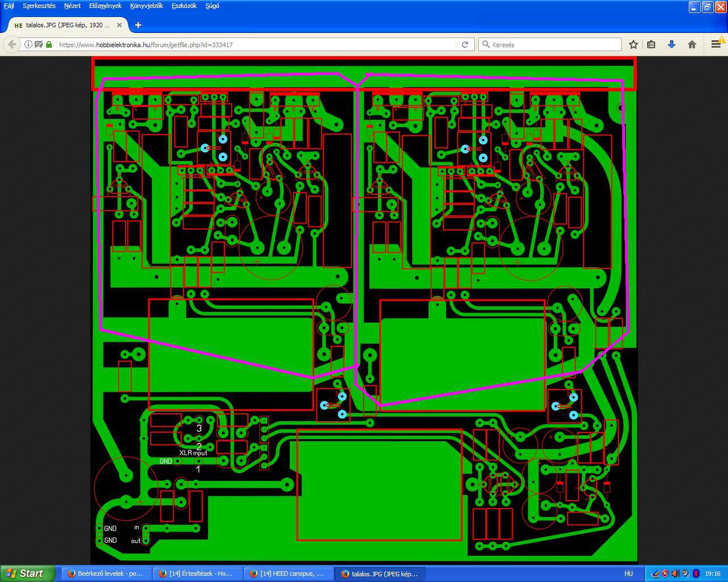Bookmark this page with the star icon
Screen dimensions: 728x582
[x=633, y=44]
